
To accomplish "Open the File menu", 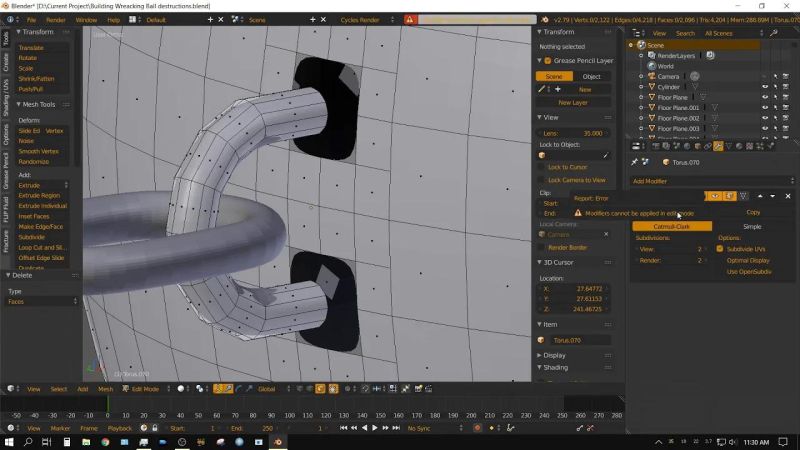I will pos(31,20).
